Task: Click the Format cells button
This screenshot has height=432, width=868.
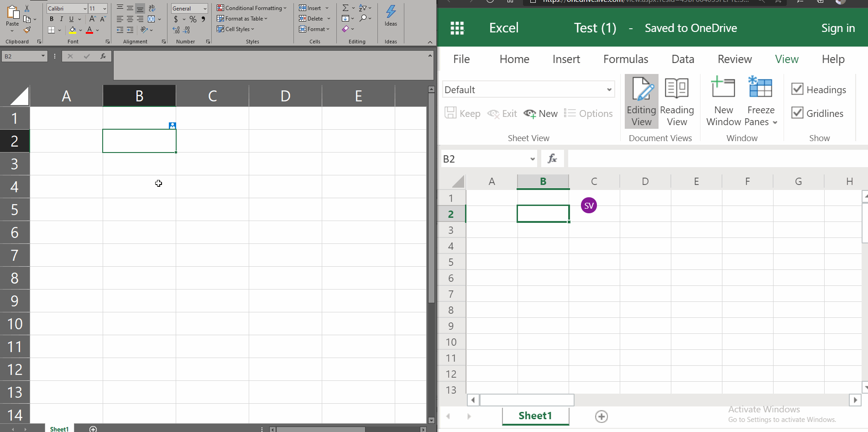Action: (x=314, y=29)
